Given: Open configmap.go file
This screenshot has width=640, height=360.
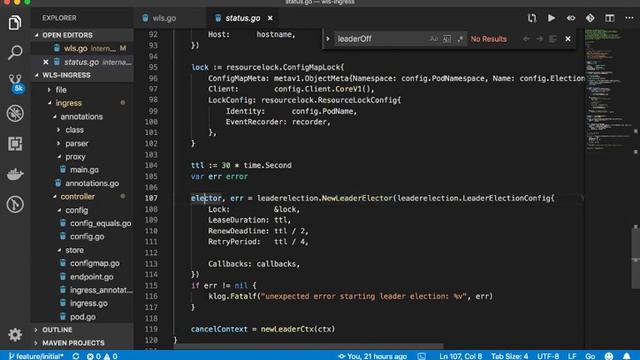Looking at the screenshot, I should (x=82, y=263).
